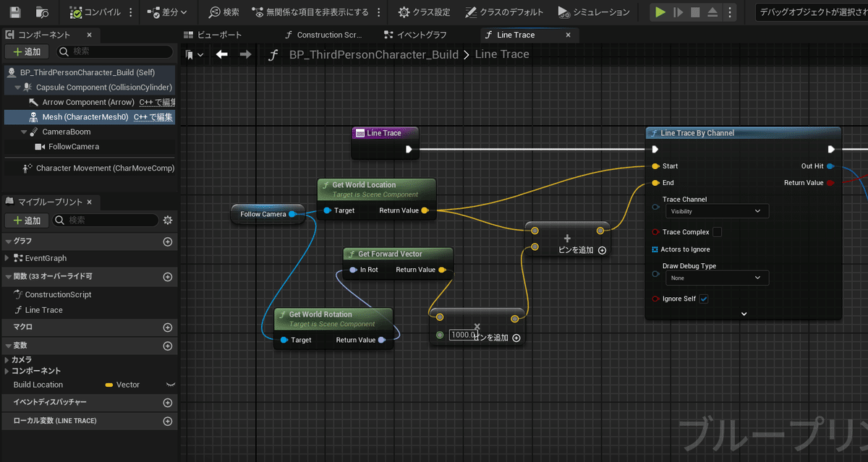Click C++ で編集 link on Arrow Component

click(x=157, y=102)
